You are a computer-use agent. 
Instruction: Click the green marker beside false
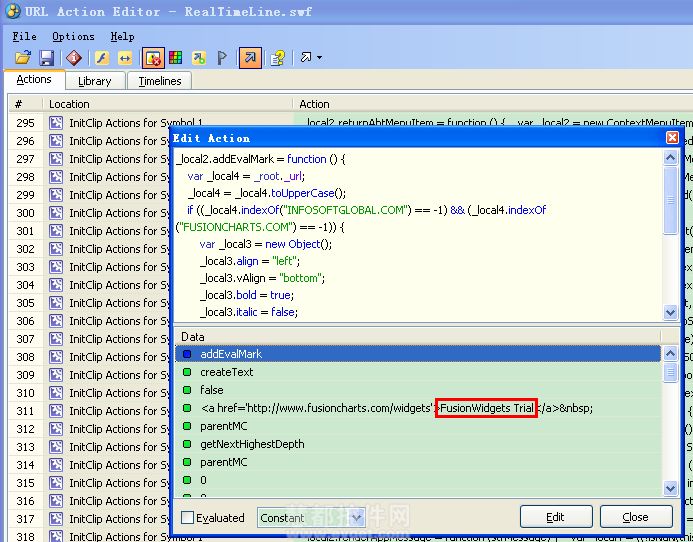[x=187, y=390]
